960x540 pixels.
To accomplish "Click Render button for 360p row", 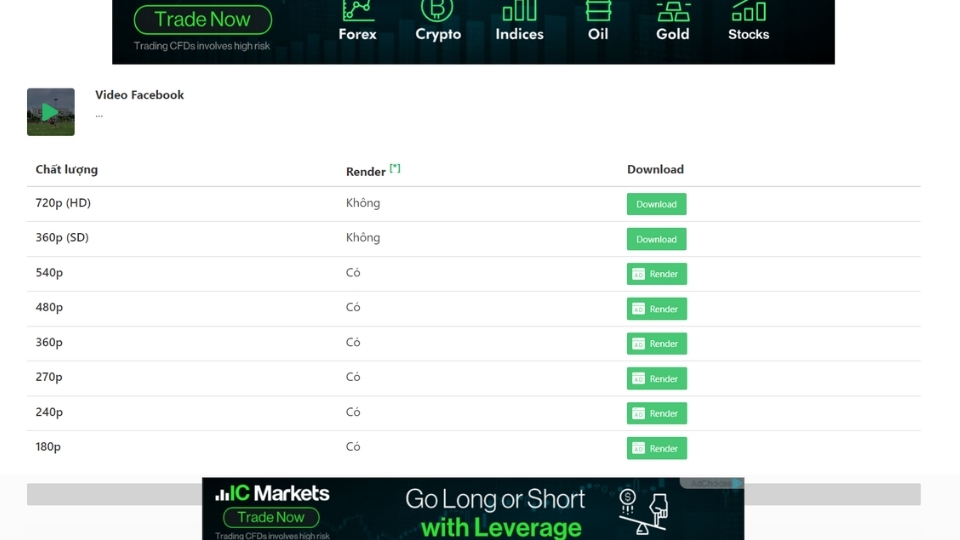I will click(656, 344).
